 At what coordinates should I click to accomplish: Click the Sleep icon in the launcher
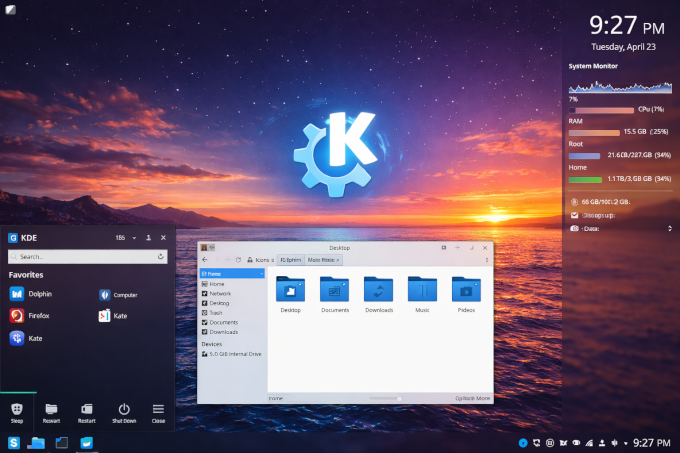[17, 410]
